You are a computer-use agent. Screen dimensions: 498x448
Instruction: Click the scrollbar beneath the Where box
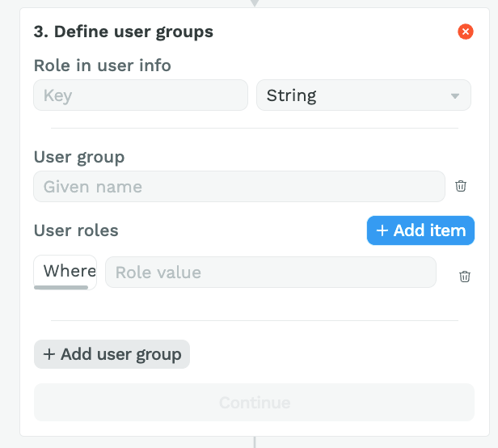[61, 287]
